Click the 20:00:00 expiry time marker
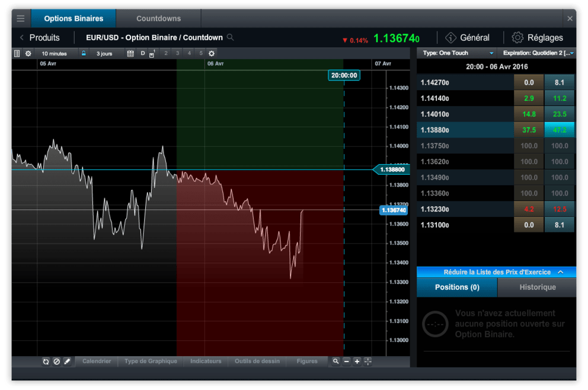The width and height of the screenshot is (588, 390). coord(344,75)
